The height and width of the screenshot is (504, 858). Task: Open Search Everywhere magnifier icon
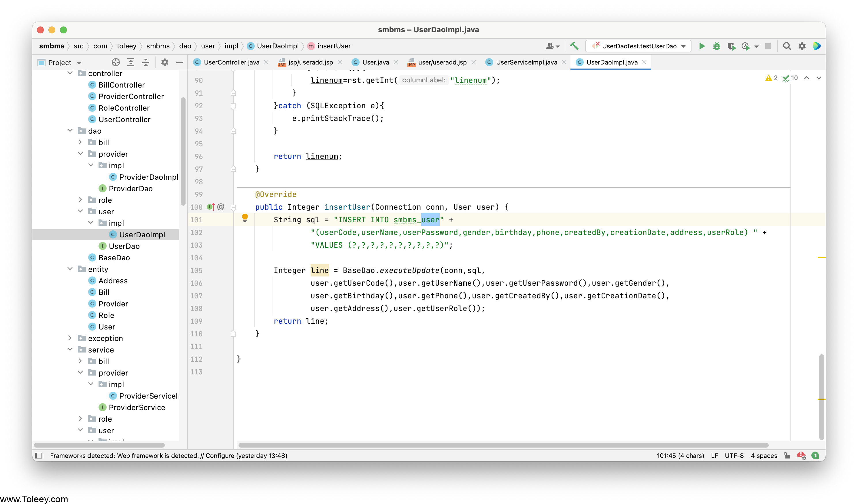(x=787, y=46)
